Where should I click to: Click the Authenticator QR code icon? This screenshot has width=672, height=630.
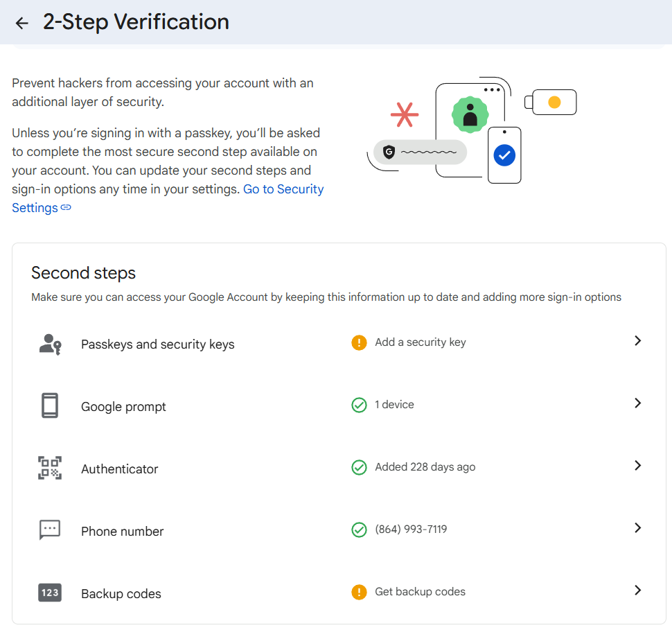coord(50,467)
